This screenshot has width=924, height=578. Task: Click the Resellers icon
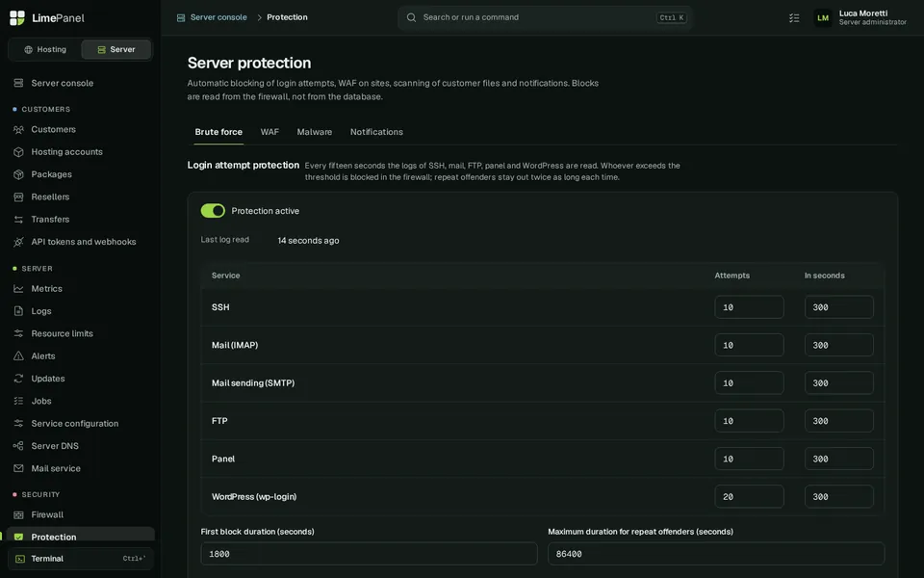(x=19, y=197)
